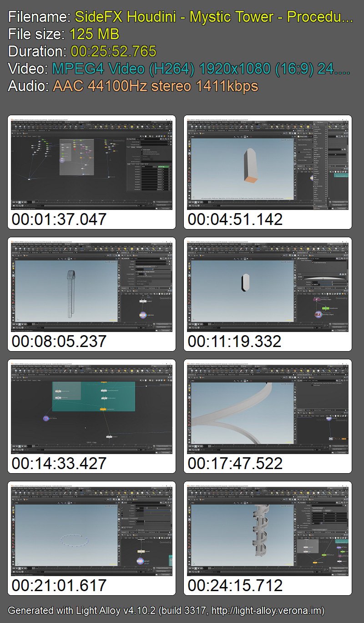Open the thumbnail at 00:17:47.522

(268, 408)
